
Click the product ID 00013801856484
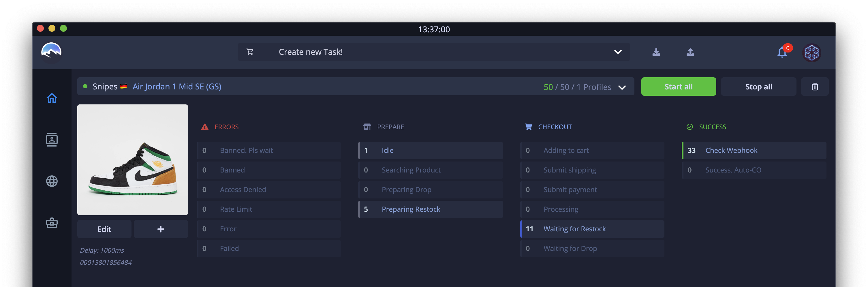[106, 262]
